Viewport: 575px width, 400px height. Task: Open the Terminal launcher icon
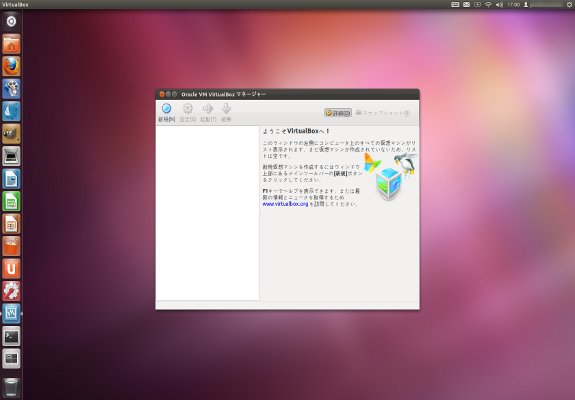pyautogui.click(x=11, y=336)
